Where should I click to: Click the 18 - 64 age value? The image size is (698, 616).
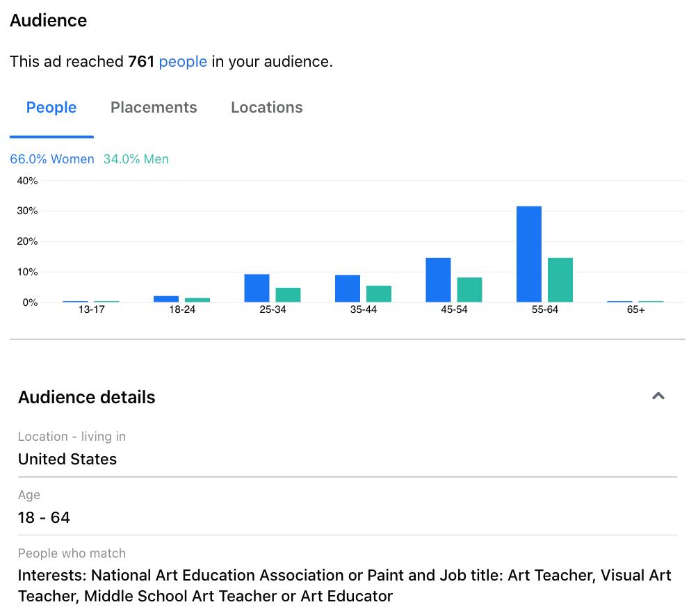click(44, 517)
